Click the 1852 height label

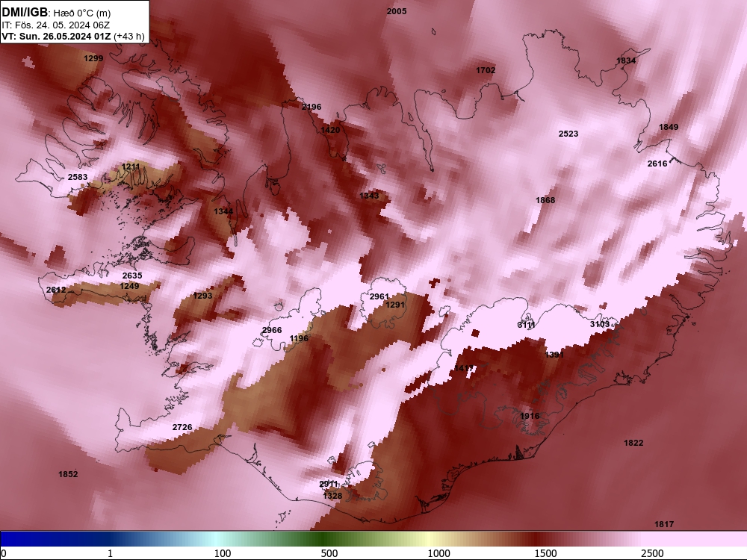click(68, 474)
